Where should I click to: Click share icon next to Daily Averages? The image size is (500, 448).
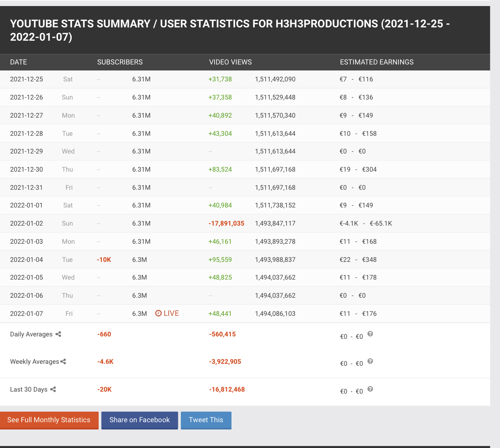(x=58, y=334)
